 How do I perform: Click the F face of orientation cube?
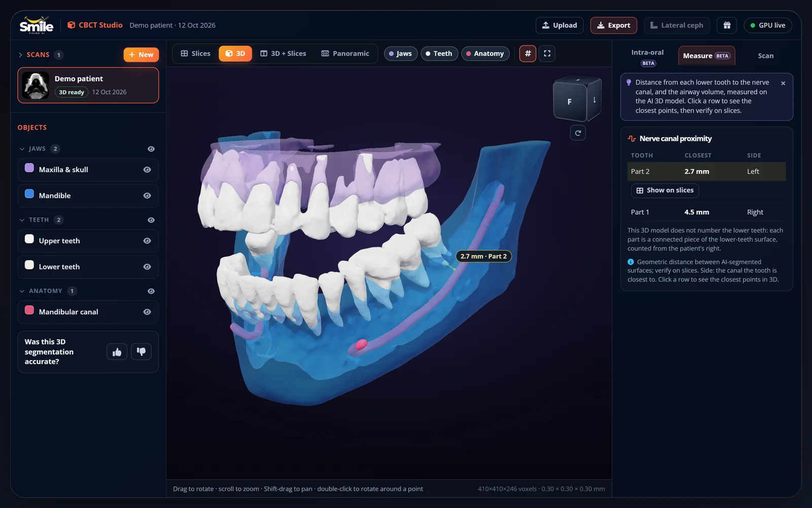tap(569, 101)
